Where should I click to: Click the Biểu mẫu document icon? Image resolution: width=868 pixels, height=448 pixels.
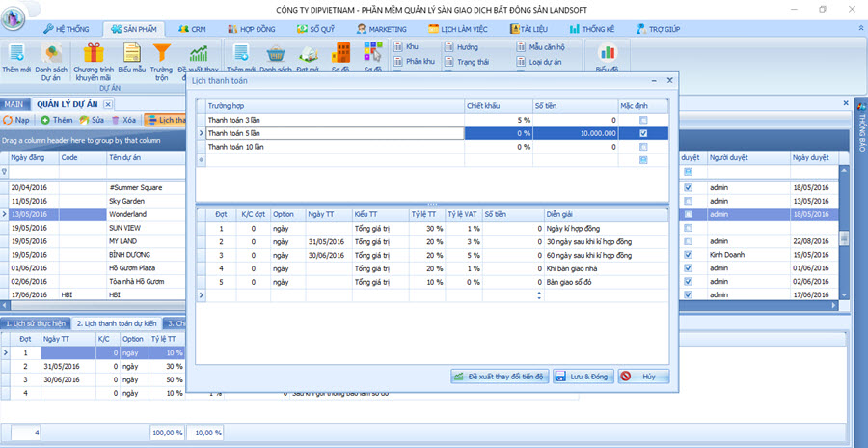[131, 55]
